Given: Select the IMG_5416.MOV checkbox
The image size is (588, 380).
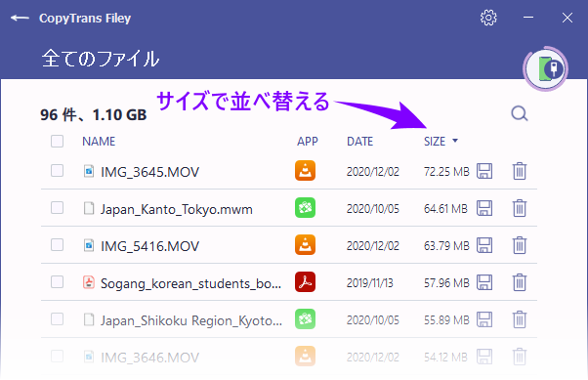Looking at the screenshot, I should click(57, 245).
